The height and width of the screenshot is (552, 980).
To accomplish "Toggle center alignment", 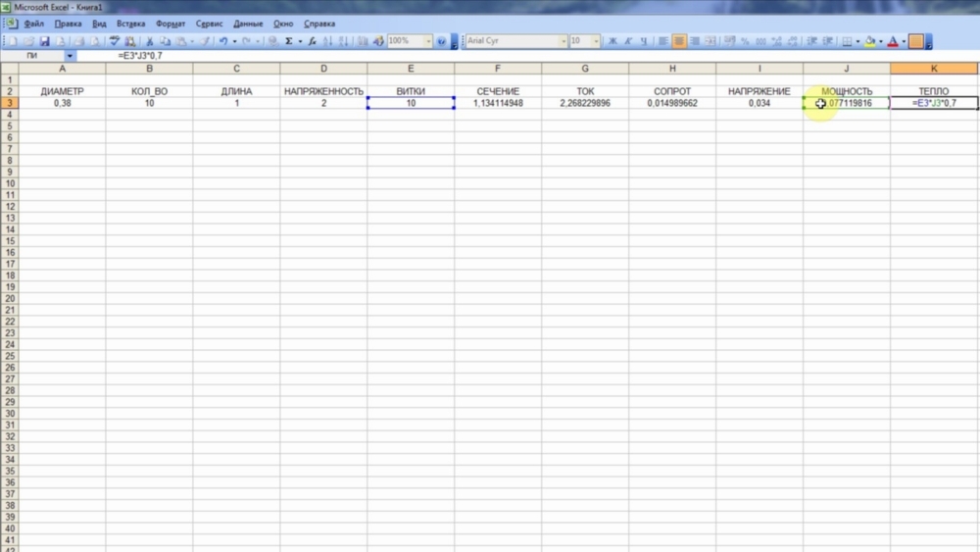I will pyautogui.click(x=679, y=40).
